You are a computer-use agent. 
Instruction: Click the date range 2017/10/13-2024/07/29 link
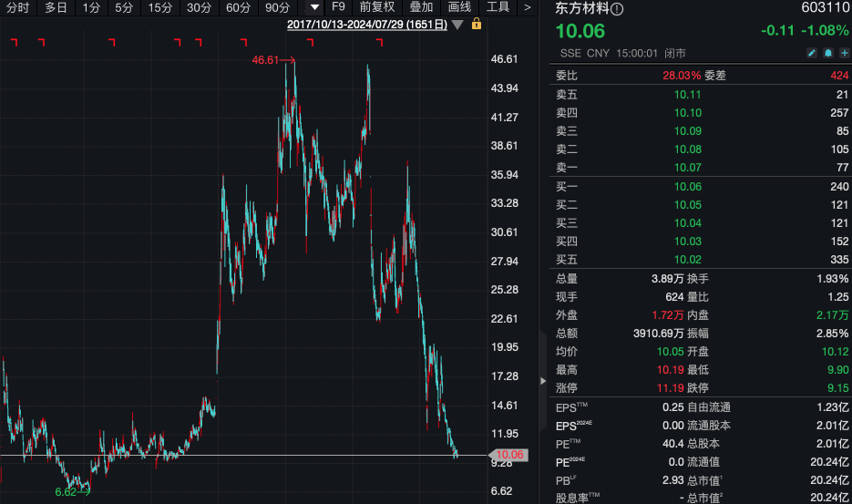coord(367,25)
